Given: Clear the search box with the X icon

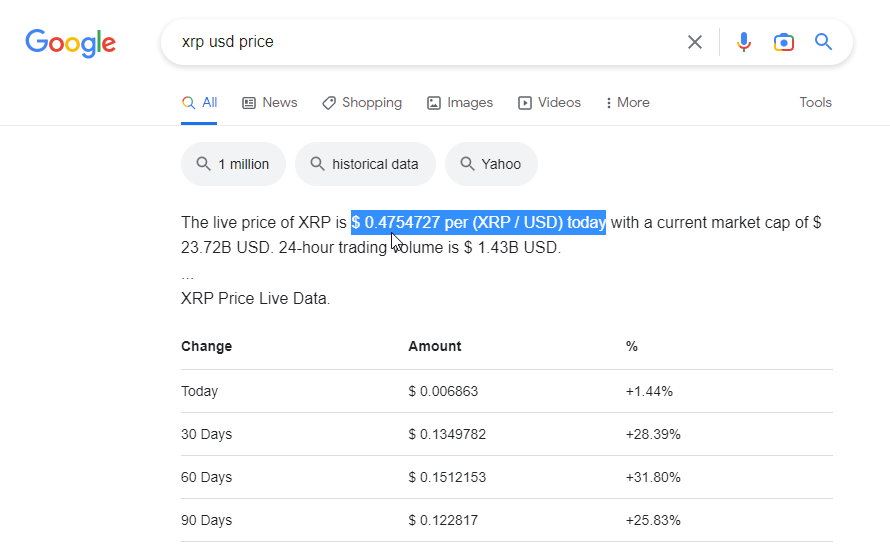Looking at the screenshot, I should pyautogui.click(x=694, y=42).
